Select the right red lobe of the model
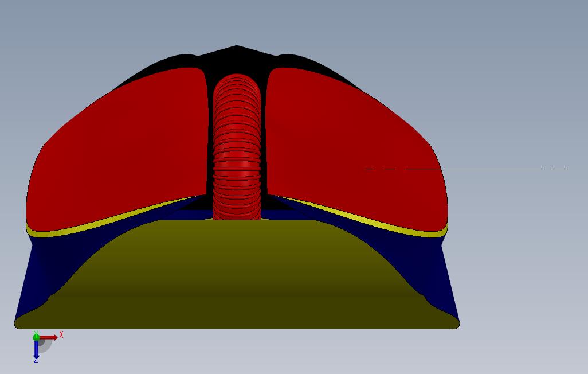588x374 pixels. tap(356, 150)
